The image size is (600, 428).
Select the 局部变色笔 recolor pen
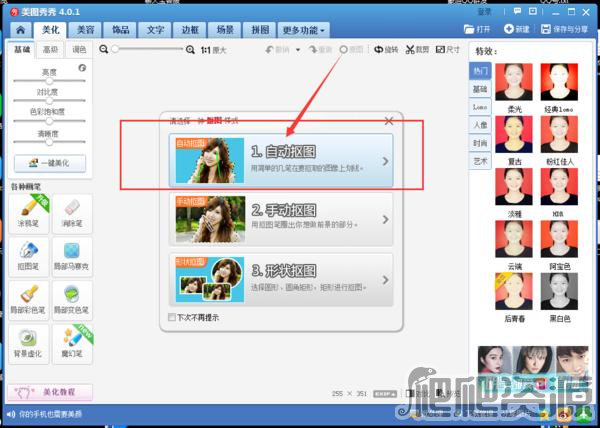72,301
